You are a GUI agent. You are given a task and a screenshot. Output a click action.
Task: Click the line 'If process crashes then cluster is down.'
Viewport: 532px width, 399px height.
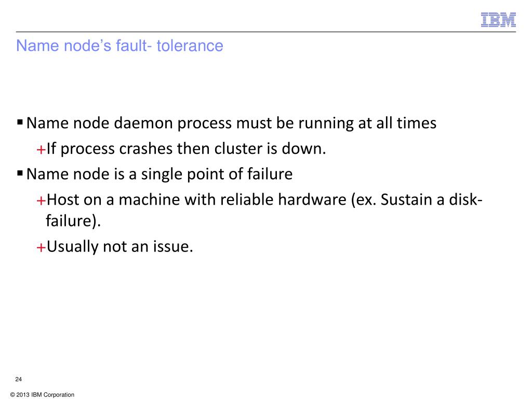click(x=186, y=149)
